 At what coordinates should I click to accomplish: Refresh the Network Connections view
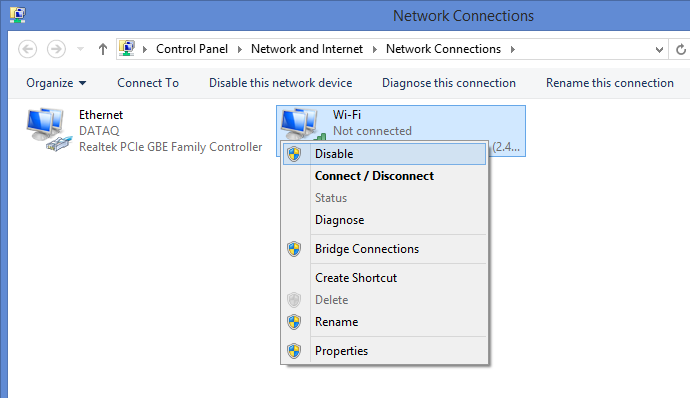pos(680,49)
